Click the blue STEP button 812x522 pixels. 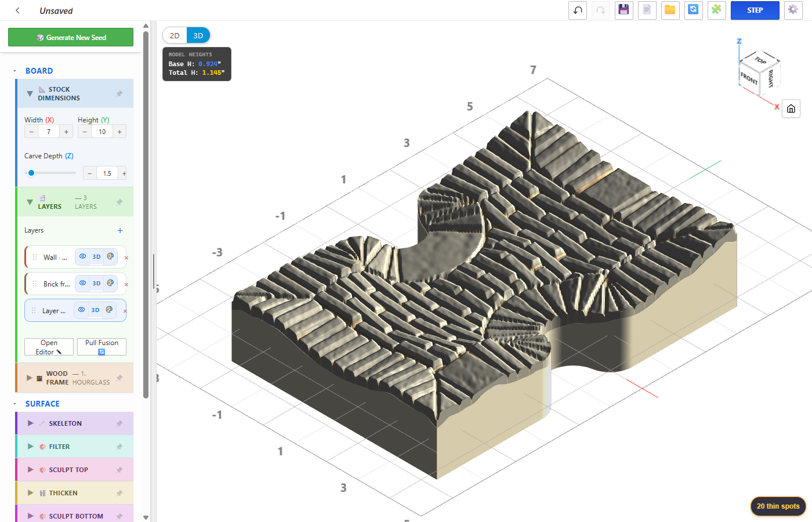(x=755, y=10)
